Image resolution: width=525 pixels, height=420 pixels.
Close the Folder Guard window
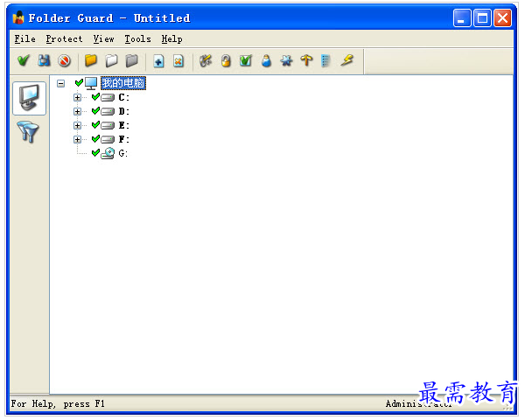[502, 17]
